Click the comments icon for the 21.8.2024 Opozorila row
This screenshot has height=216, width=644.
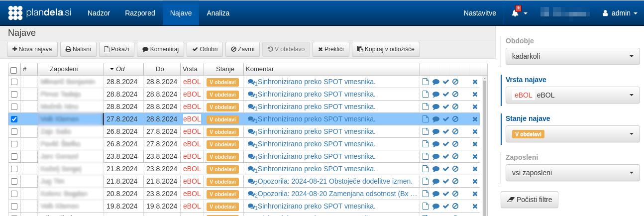(x=252, y=182)
